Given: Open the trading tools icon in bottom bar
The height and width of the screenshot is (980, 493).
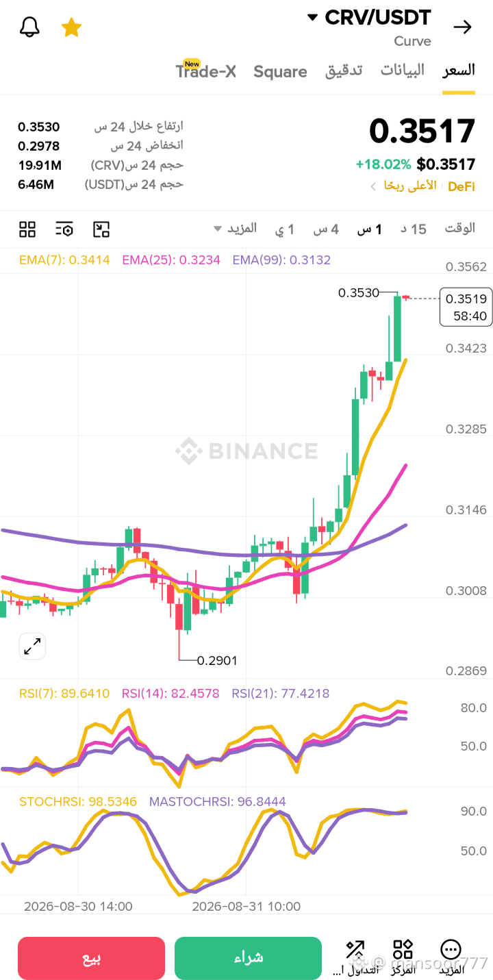Looking at the screenshot, I should (355, 956).
